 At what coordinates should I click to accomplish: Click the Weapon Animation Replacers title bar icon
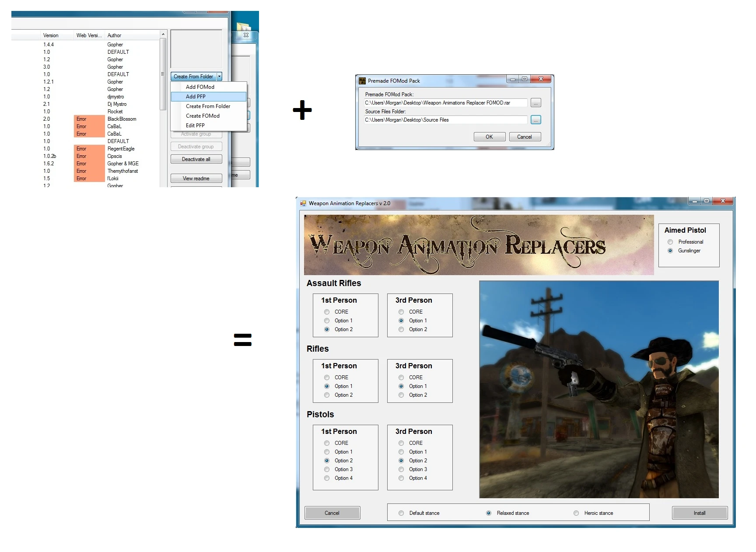[303, 203]
